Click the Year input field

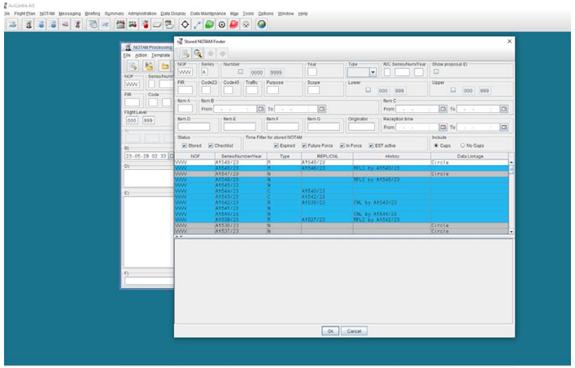pos(312,72)
